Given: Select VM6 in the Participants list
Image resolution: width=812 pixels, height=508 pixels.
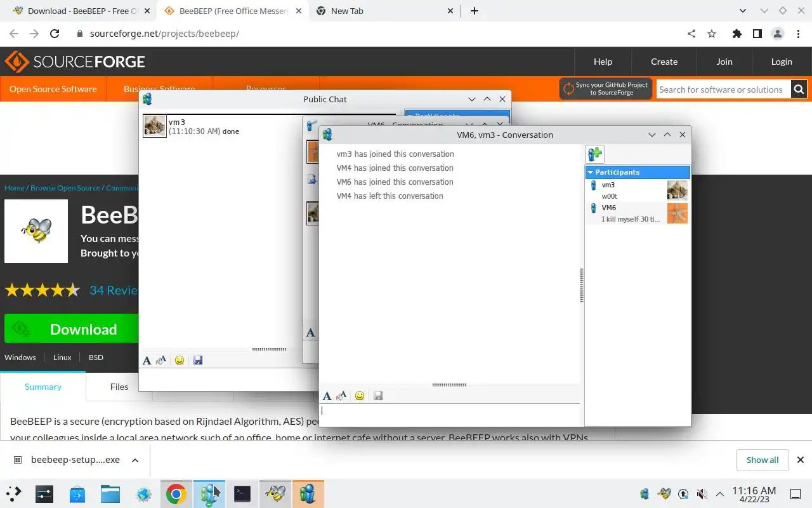Looking at the screenshot, I should (638, 213).
